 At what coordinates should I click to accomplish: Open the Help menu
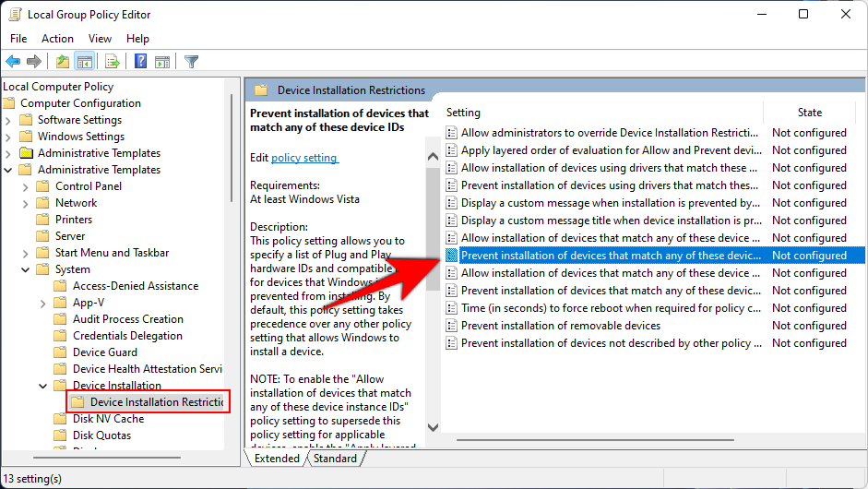click(x=137, y=38)
